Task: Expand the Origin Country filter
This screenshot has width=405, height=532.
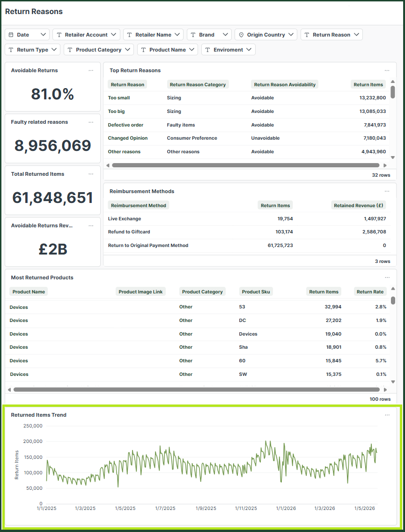Action: tap(265, 35)
